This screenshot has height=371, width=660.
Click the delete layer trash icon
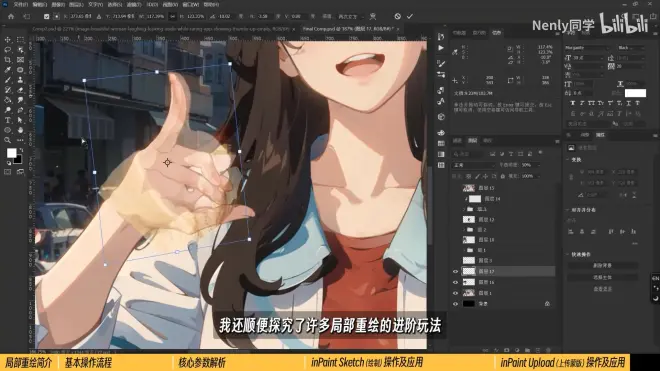[548, 350]
